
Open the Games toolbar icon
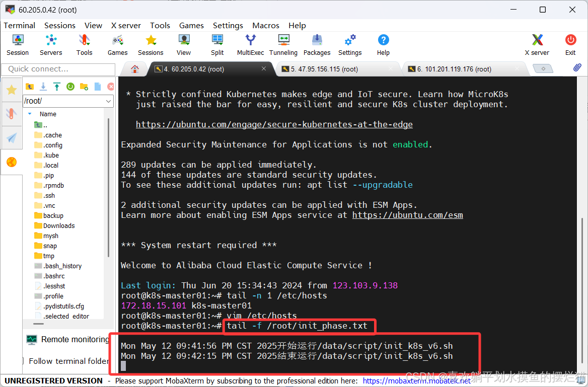[117, 45]
